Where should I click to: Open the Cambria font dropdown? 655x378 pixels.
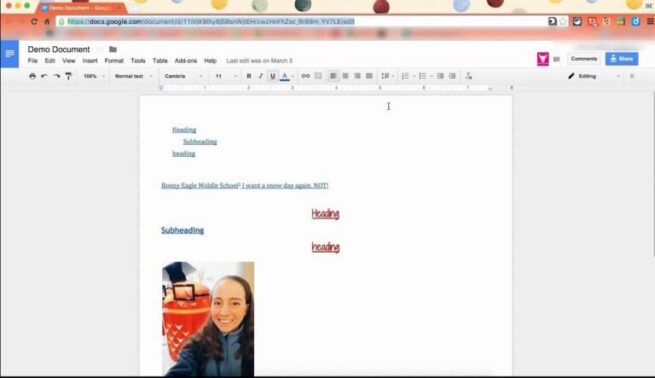(x=183, y=76)
